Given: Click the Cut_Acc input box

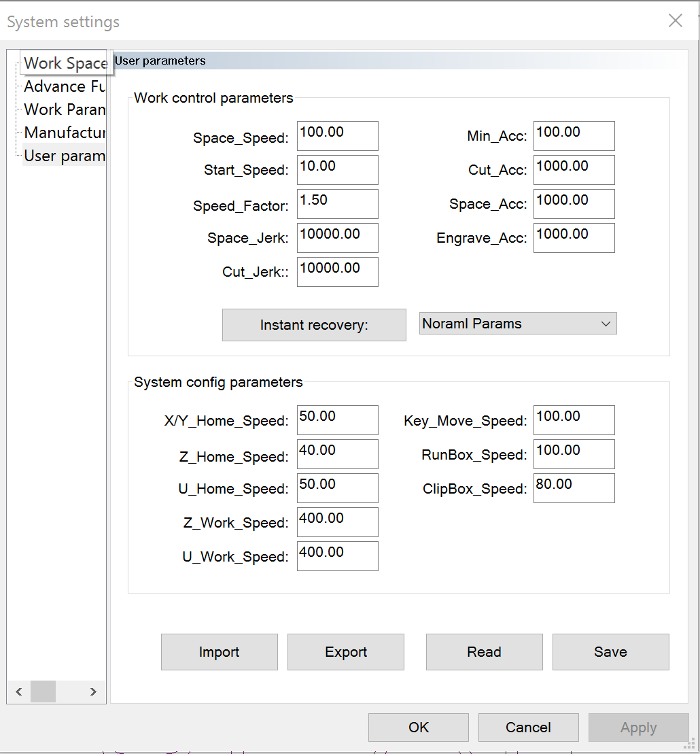Looking at the screenshot, I should (x=574, y=170).
